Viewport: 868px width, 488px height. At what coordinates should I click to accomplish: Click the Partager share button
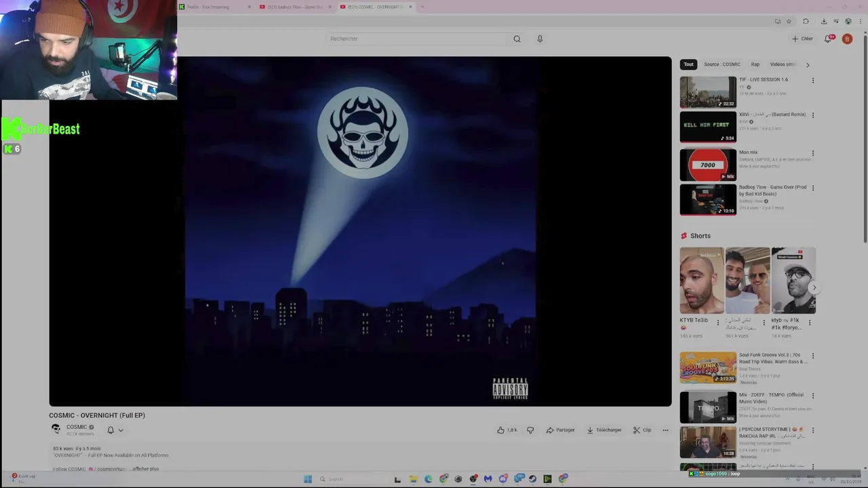point(561,430)
